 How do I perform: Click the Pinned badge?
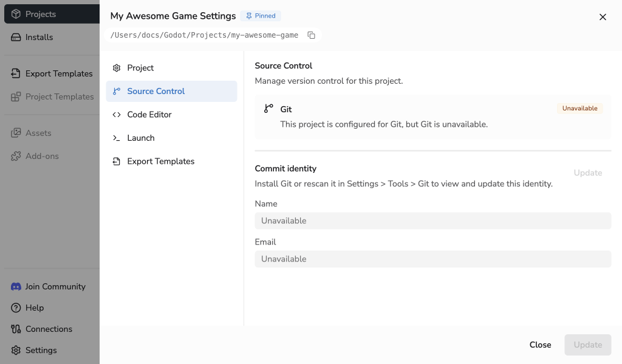point(261,16)
